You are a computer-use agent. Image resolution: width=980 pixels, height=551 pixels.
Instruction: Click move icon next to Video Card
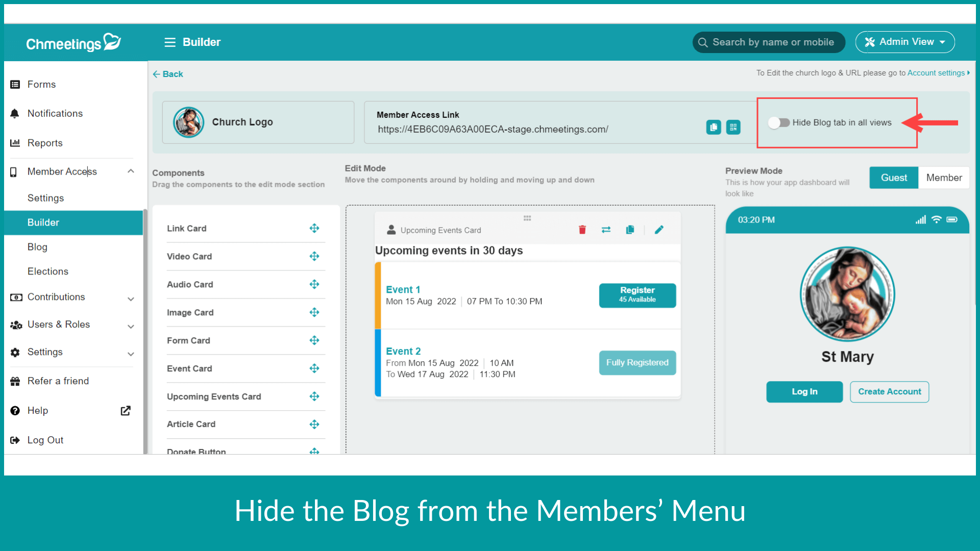point(314,256)
